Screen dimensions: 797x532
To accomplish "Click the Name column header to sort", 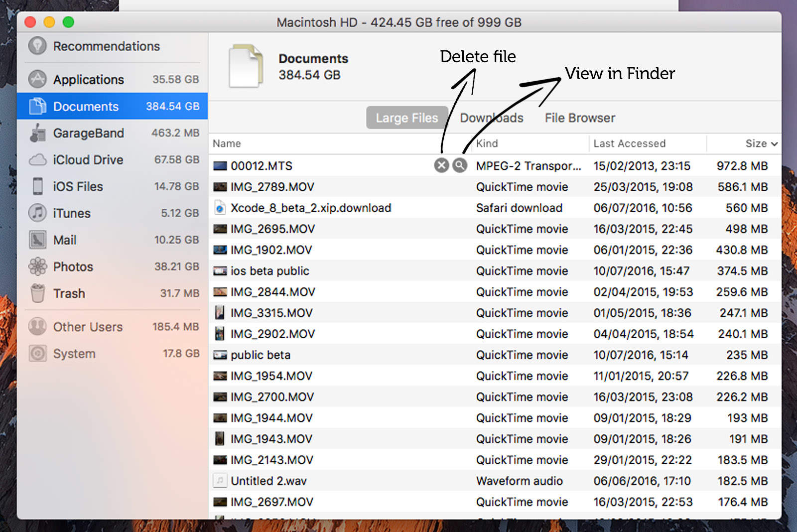I will tap(227, 143).
